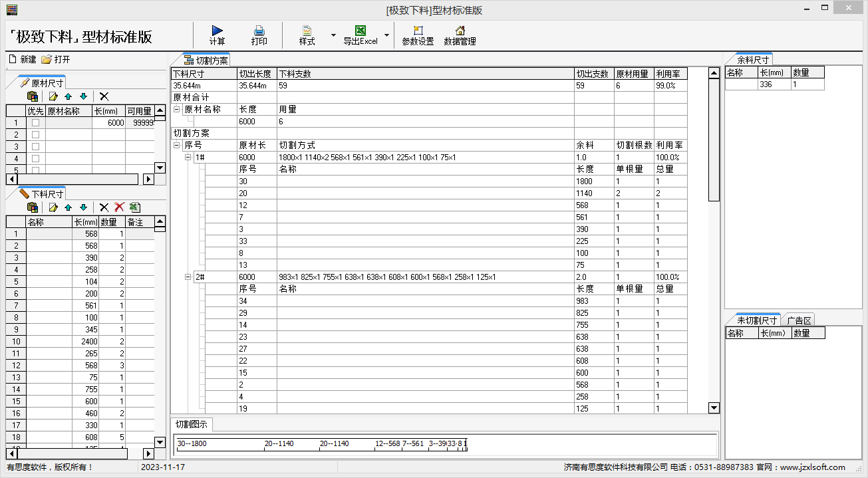Tick 优先 checkbox in raw material row 4
This screenshot has width=868, height=478.
click(x=35, y=159)
